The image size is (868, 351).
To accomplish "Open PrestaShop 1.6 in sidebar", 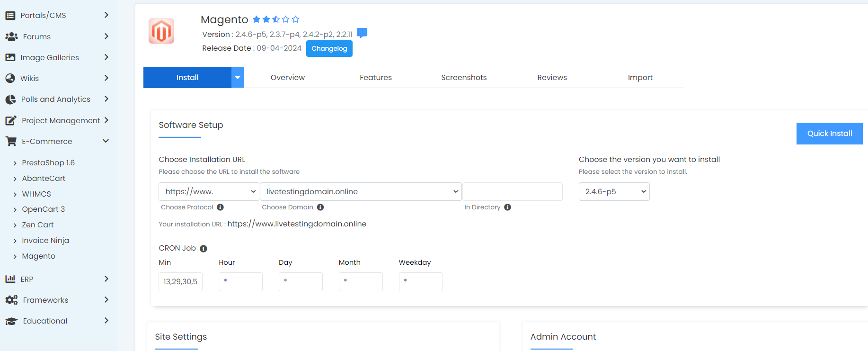I will tap(48, 162).
